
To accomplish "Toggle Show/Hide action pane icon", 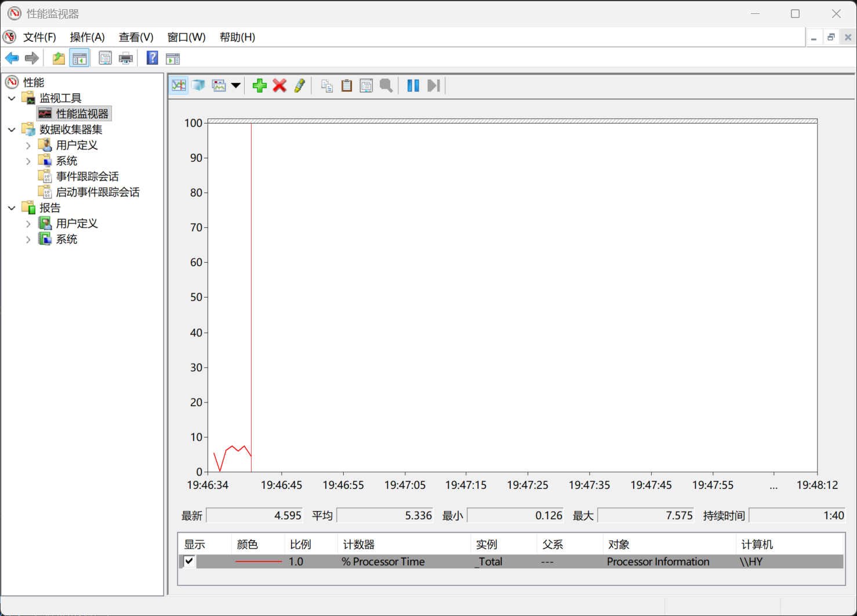I will (173, 59).
